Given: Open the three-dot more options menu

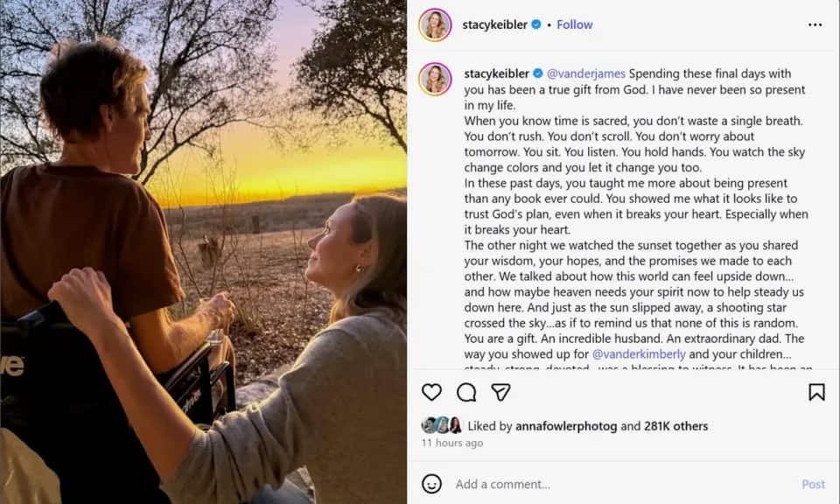Looking at the screenshot, I should coord(815,24).
